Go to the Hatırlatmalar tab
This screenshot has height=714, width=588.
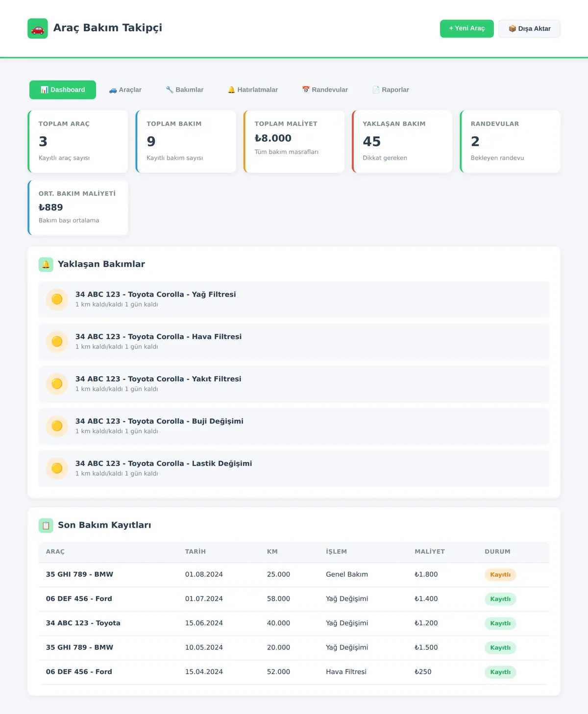252,90
